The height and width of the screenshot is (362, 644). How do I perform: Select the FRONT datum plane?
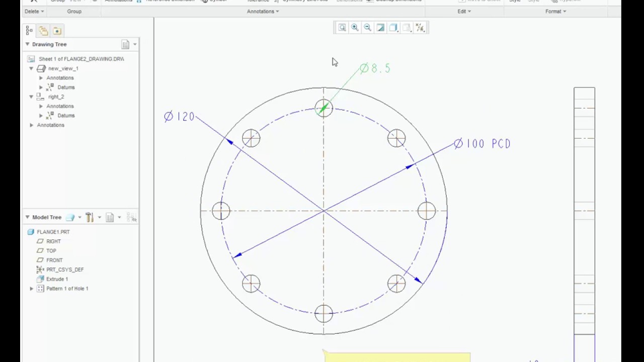(x=54, y=260)
